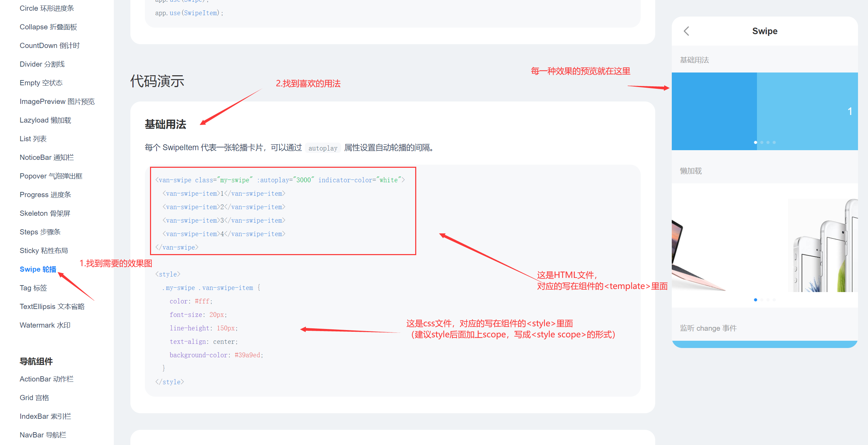
Task: Open the Swipe 轮播 sidebar item
Action: coord(38,269)
